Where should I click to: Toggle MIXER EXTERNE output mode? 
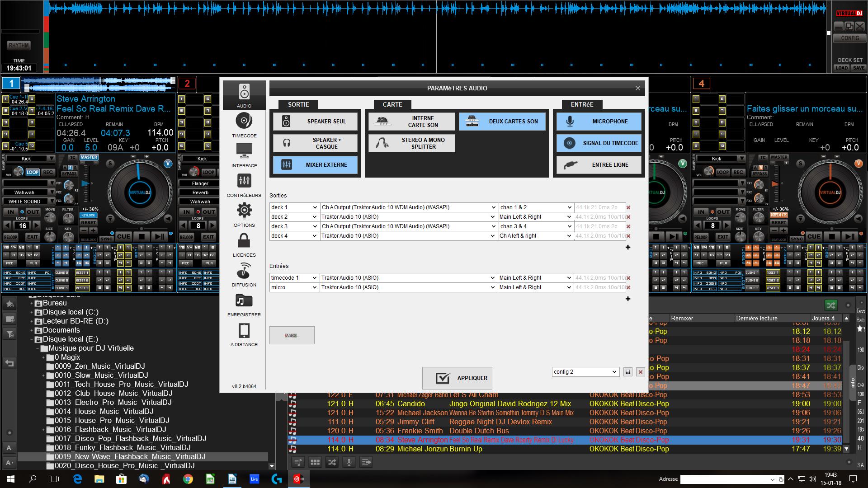[315, 165]
